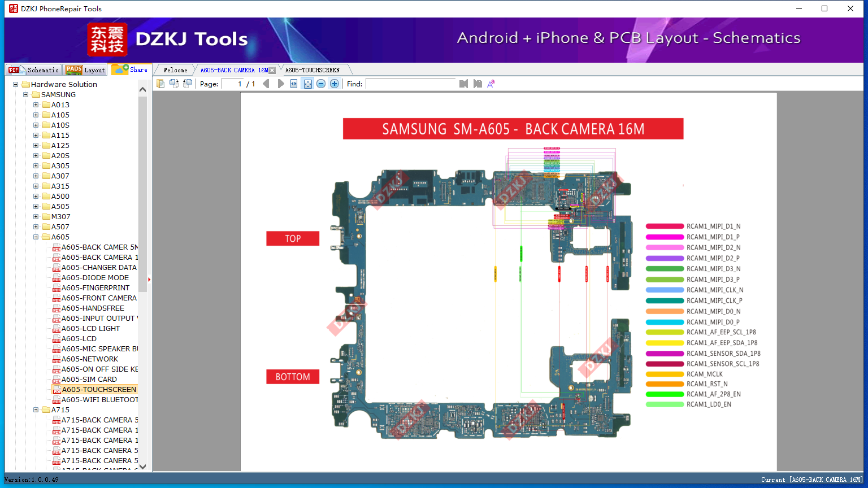Collapse the SAMSUNG tree node

(26, 95)
